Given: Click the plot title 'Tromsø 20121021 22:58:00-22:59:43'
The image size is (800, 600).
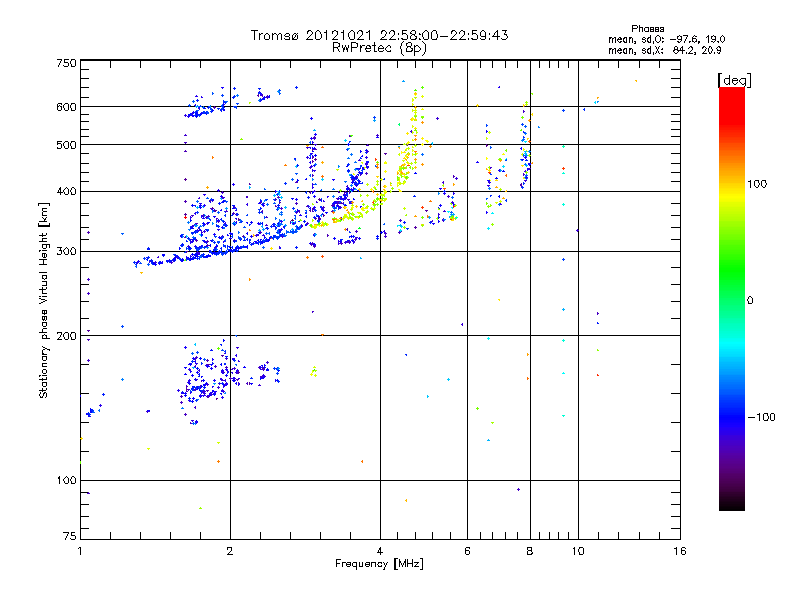Looking at the screenshot, I should (x=379, y=35).
